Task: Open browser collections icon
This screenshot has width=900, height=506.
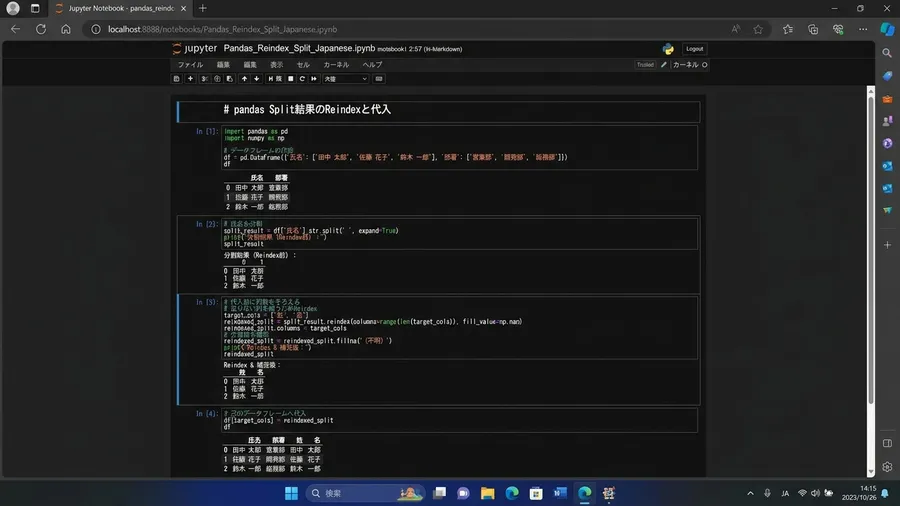Action: tap(813, 29)
